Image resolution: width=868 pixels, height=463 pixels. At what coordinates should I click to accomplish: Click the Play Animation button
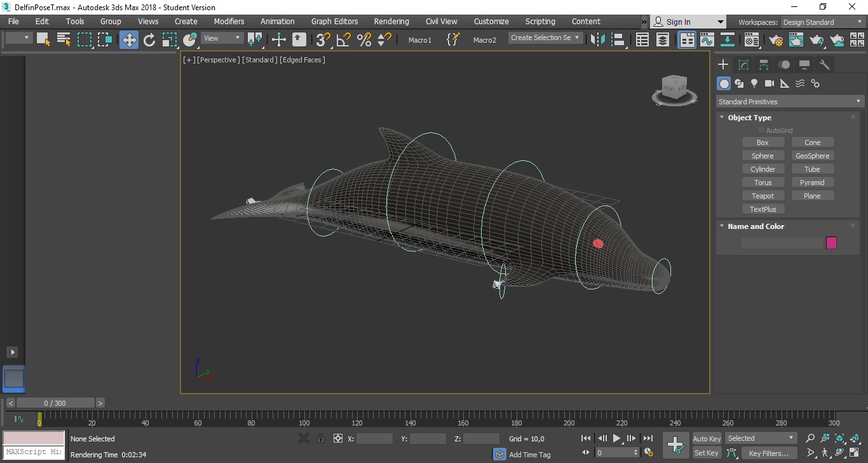point(616,438)
